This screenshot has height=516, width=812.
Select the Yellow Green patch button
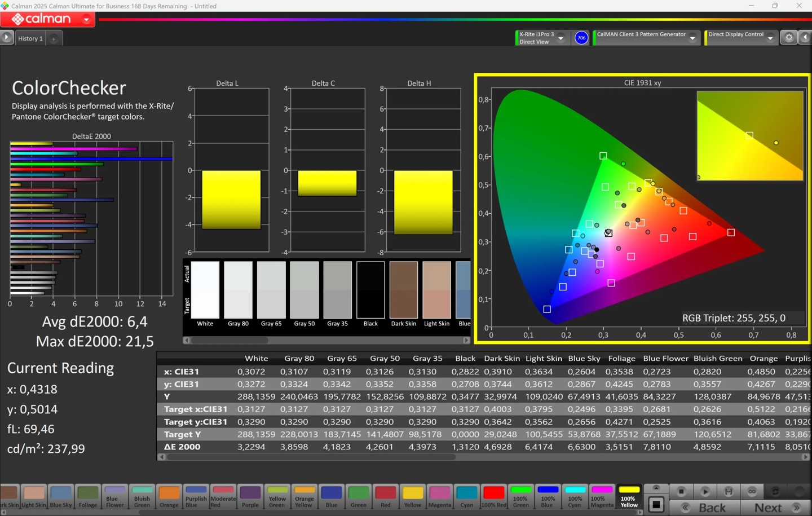[277, 496]
